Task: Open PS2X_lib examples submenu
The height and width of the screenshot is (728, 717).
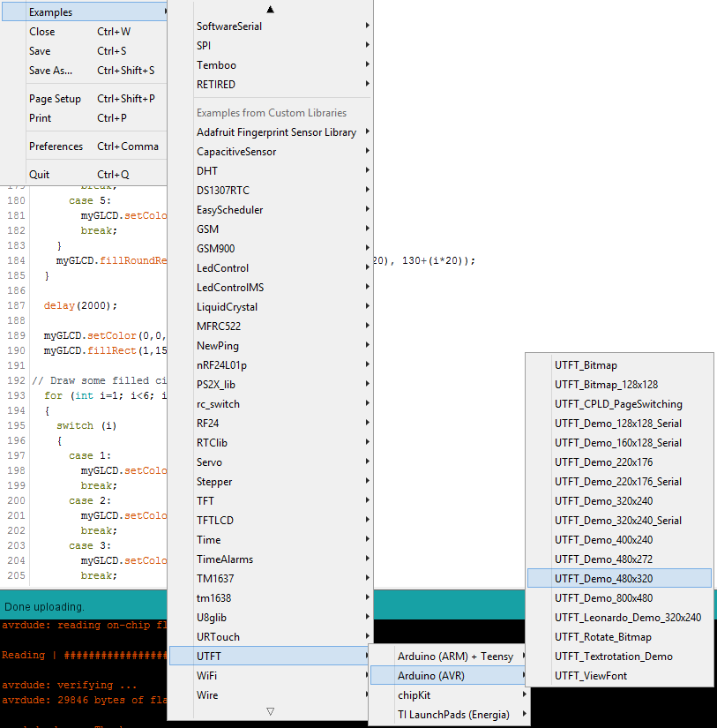Action: (270, 385)
